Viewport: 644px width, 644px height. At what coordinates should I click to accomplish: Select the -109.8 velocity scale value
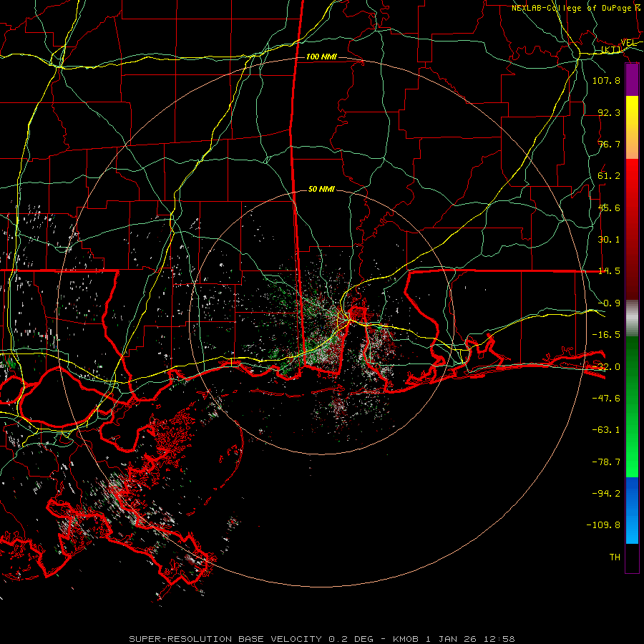pos(603,525)
